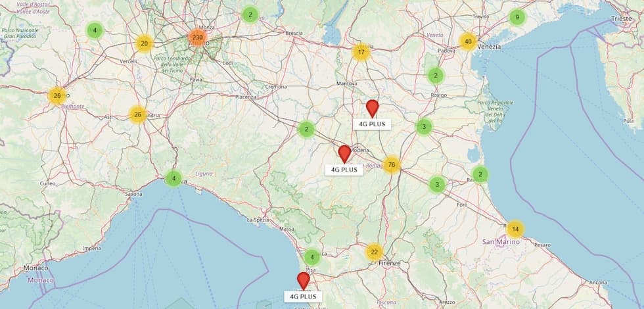
Task: Open the green 2 cluster south of Padova
Action: [x=436, y=76]
